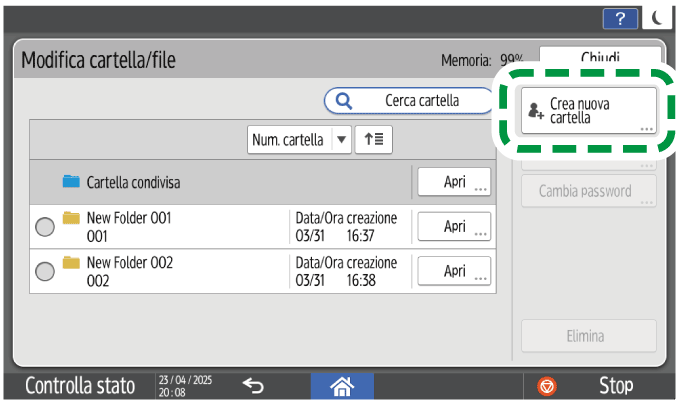Click the Modifica cartella/file title
The height and width of the screenshot is (404, 684).
(x=99, y=60)
